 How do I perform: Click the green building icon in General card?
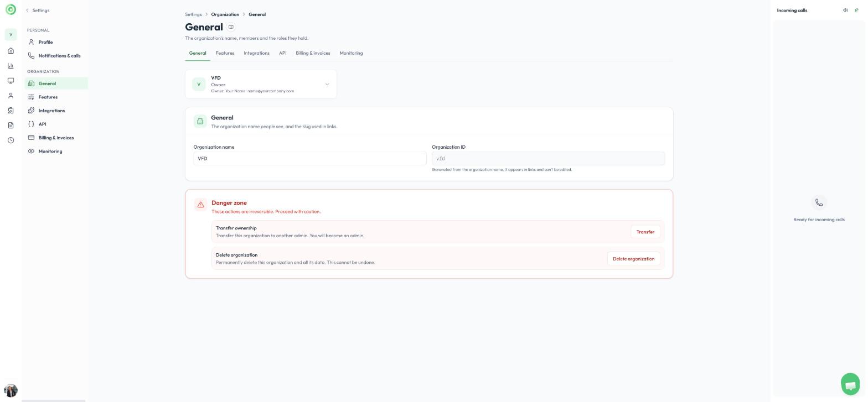tap(200, 121)
